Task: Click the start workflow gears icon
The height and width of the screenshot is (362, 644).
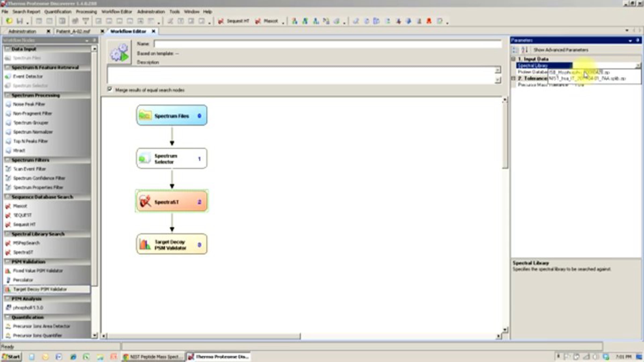Action: (x=119, y=53)
